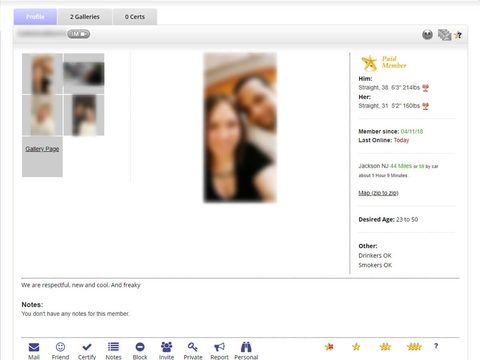Rate member with three stars
Viewport: 480px width, 360px height.
coord(414,347)
